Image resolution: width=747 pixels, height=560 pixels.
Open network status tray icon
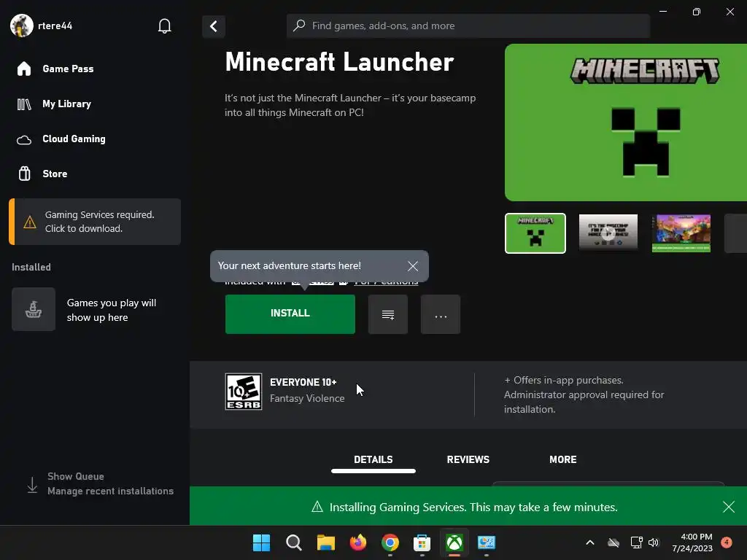pos(636,542)
